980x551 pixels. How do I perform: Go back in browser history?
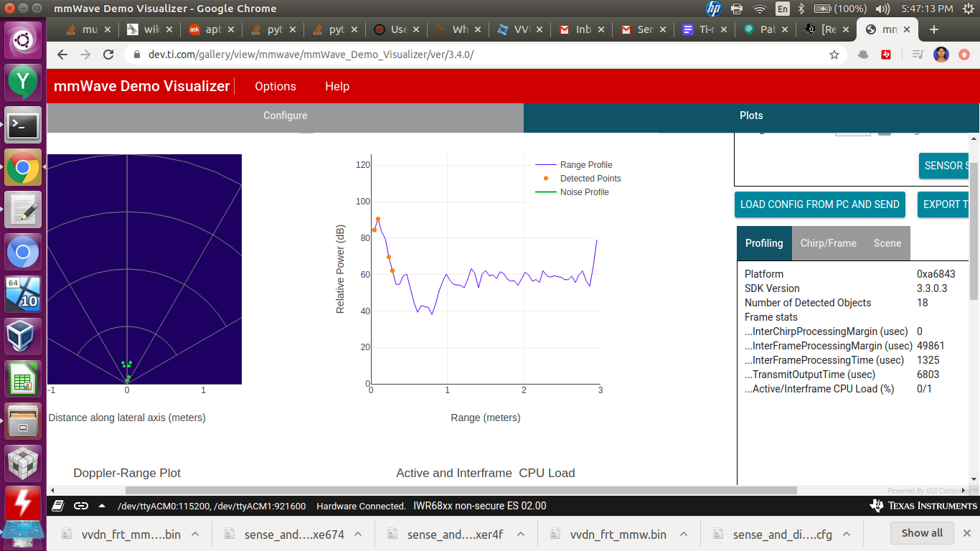pos(62,55)
